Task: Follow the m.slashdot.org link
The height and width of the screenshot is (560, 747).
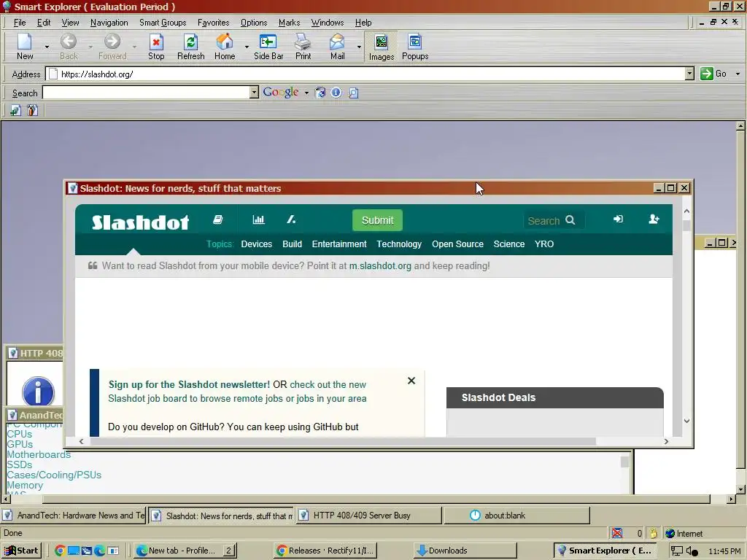Action: (380, 265)
